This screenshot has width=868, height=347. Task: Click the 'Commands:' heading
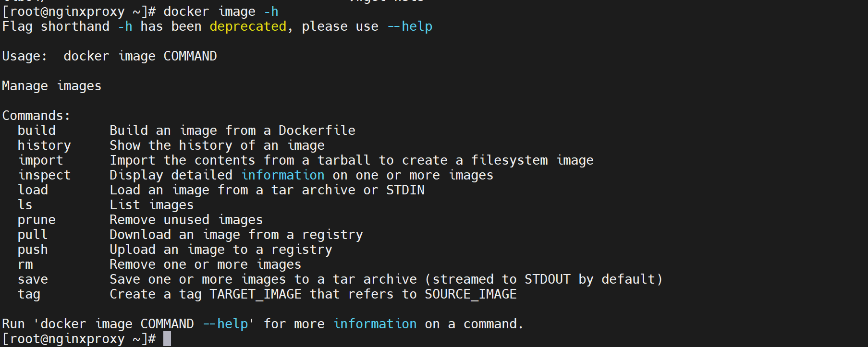pos(36,116)
